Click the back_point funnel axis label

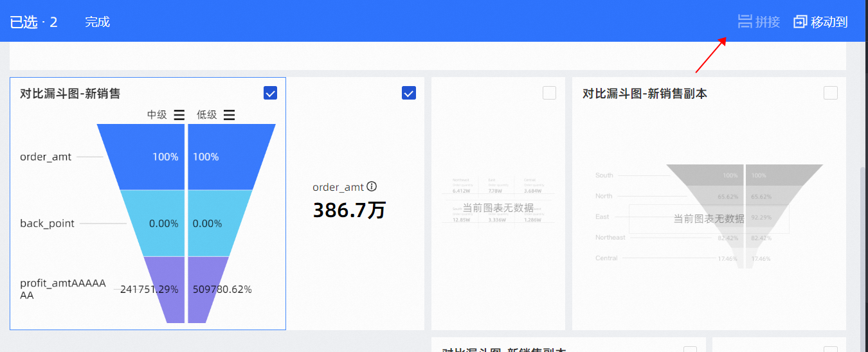(47, 224)
